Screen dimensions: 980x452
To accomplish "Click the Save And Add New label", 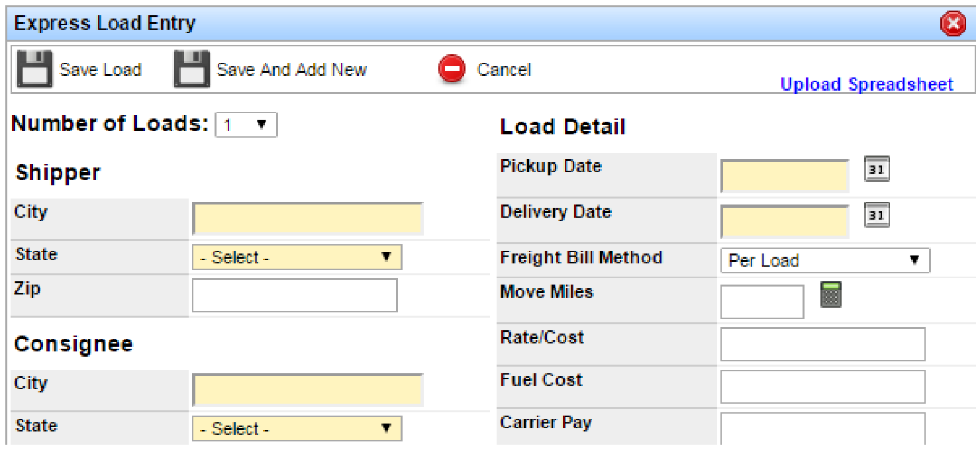I will click(292, 69).
